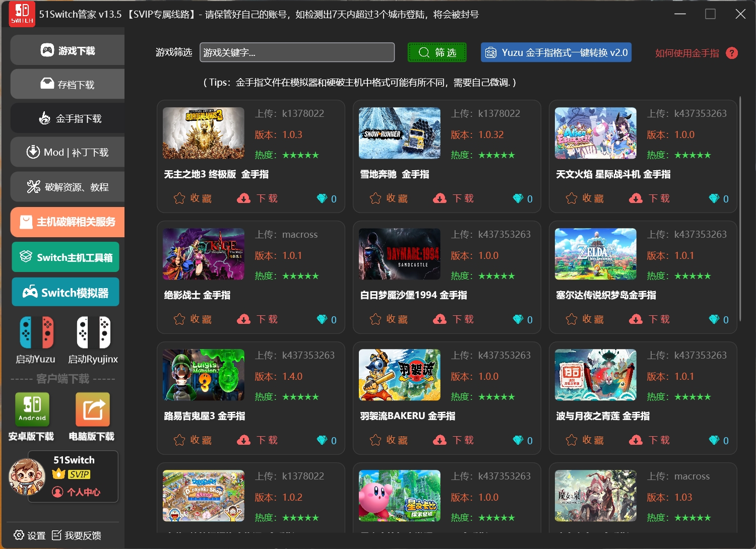Open 个人中心 link in profile card
Screen dimensions: 756x549
click(77, 492)
